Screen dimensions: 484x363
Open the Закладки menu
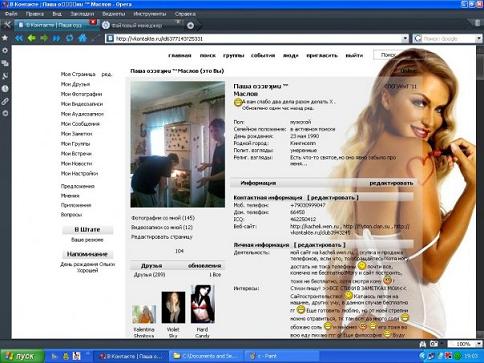pos(82,14)
